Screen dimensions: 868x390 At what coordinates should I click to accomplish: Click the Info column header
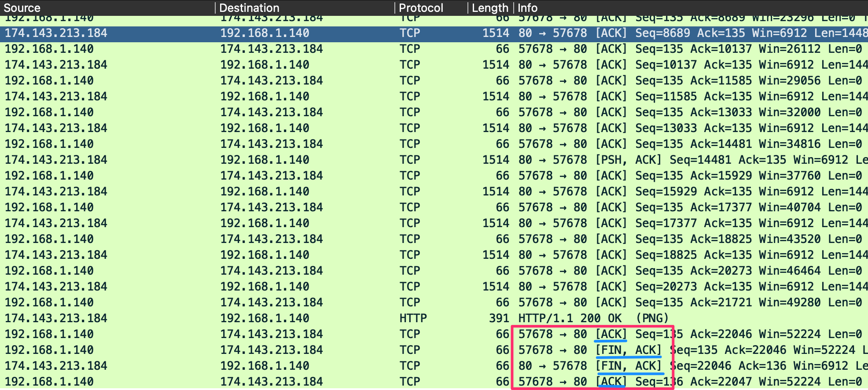click(x=527, y=8)
